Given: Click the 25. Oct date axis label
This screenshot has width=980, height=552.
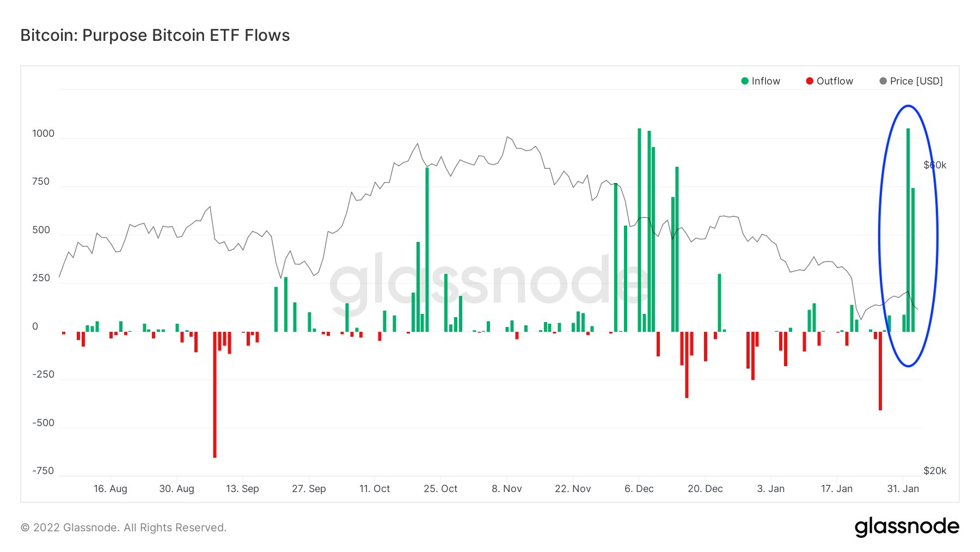Looking at the screenshot, I should [440, 489].
